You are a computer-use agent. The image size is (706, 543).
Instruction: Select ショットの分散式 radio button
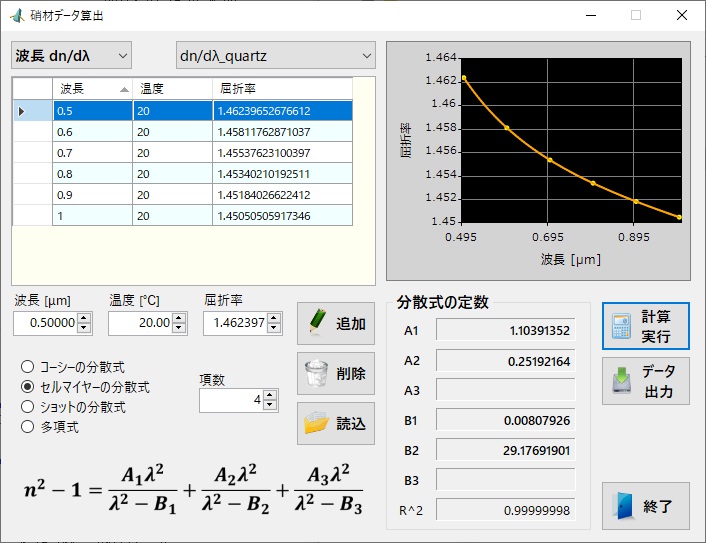pyautogui.click(x=27, y=407)
